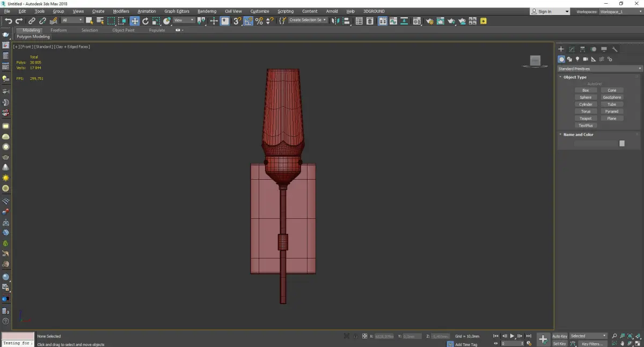Open the Utilities wrench tab

pyautogui.click(x=615, y=49)
